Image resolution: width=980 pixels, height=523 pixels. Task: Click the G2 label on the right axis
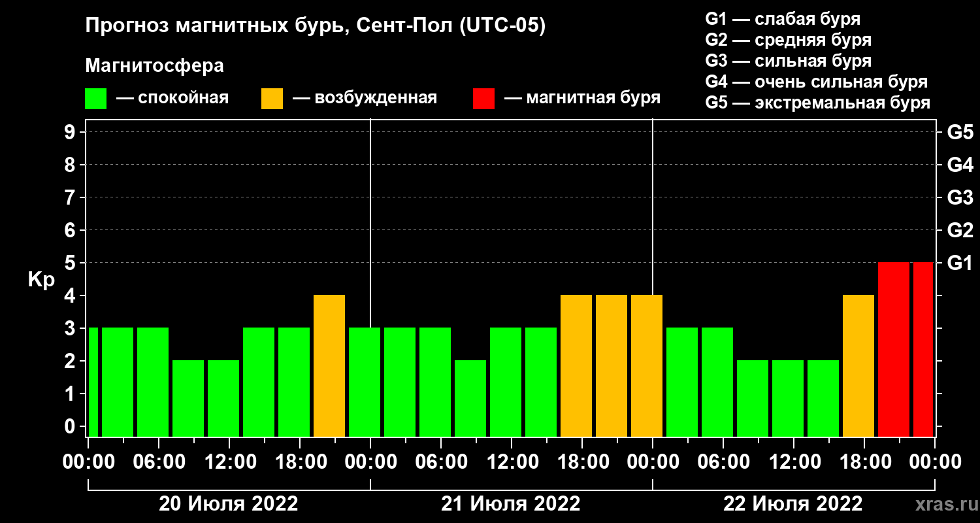tap(960, 230)
